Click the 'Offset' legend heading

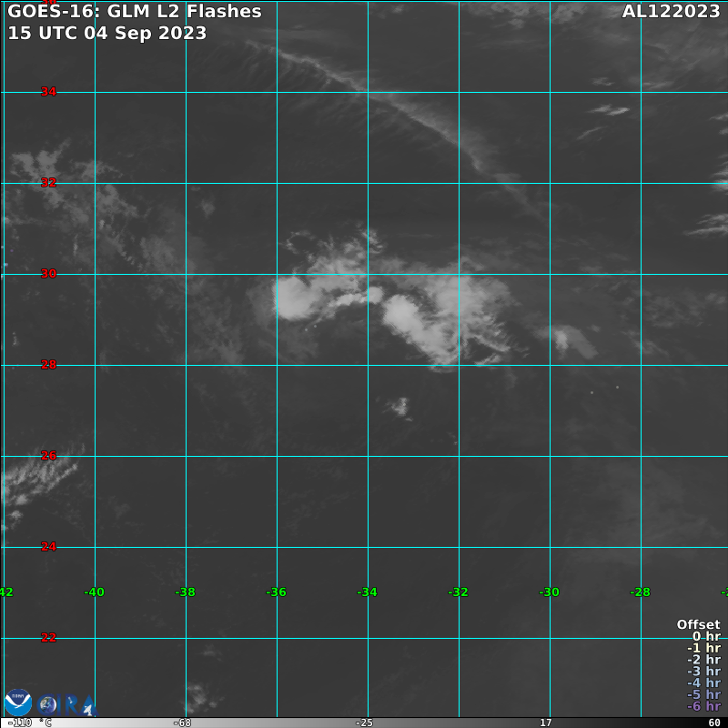pos(698,624)
